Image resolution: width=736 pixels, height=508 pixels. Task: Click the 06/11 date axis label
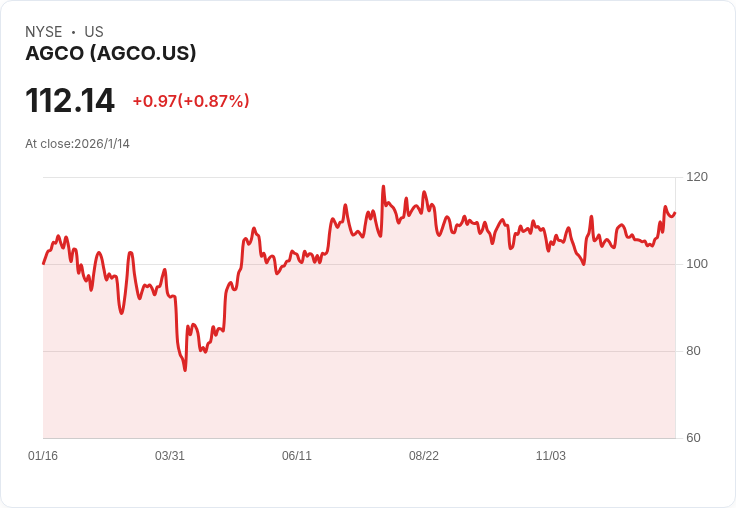click(297, 455)
